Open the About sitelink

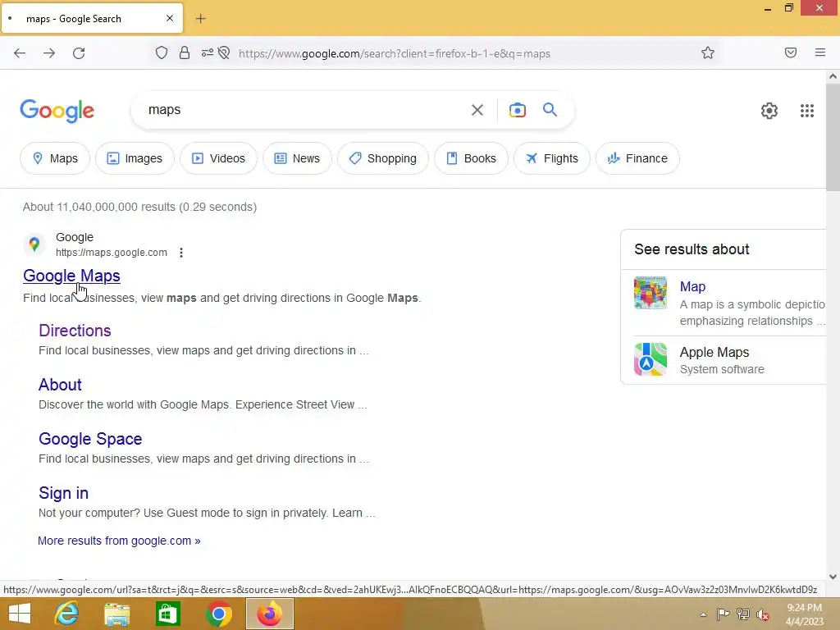(60, 385)
